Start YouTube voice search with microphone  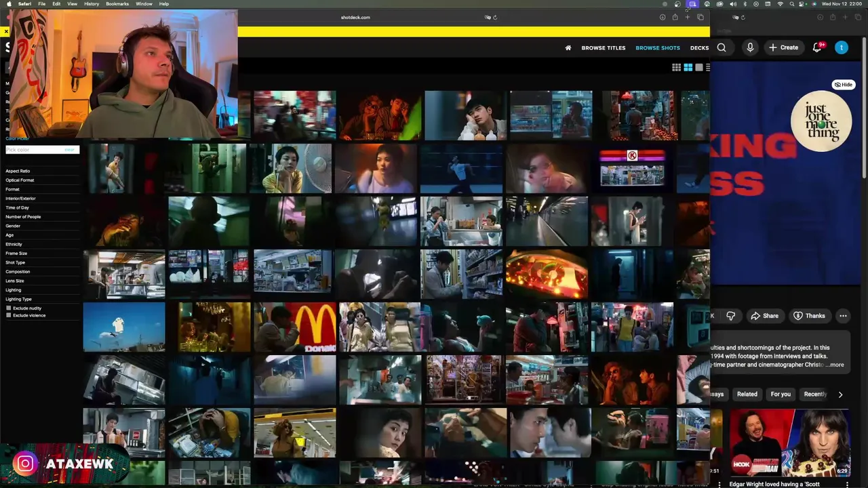[750, 47]
